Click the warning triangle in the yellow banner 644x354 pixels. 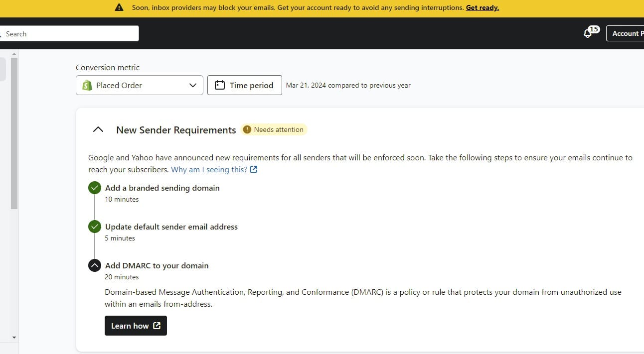[x=119, y=7]
